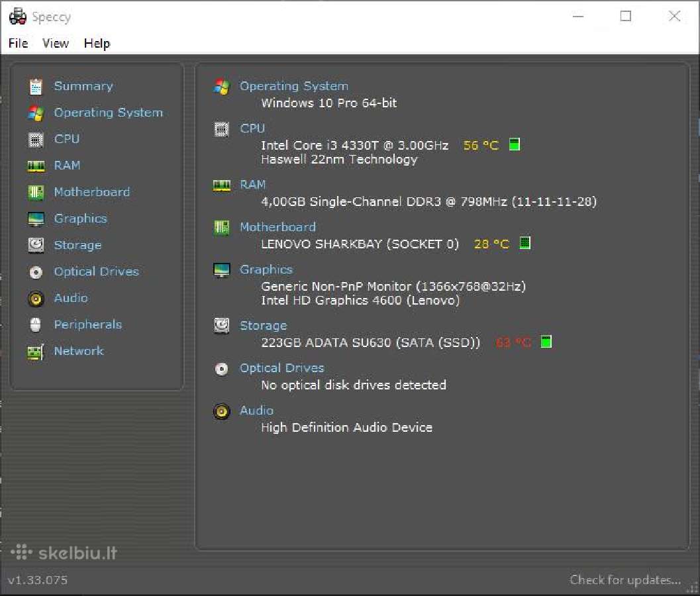The height and width of the screenshot is (596, 700).
Task: Switch to the RAM section in sidebar
Action: 67,166
